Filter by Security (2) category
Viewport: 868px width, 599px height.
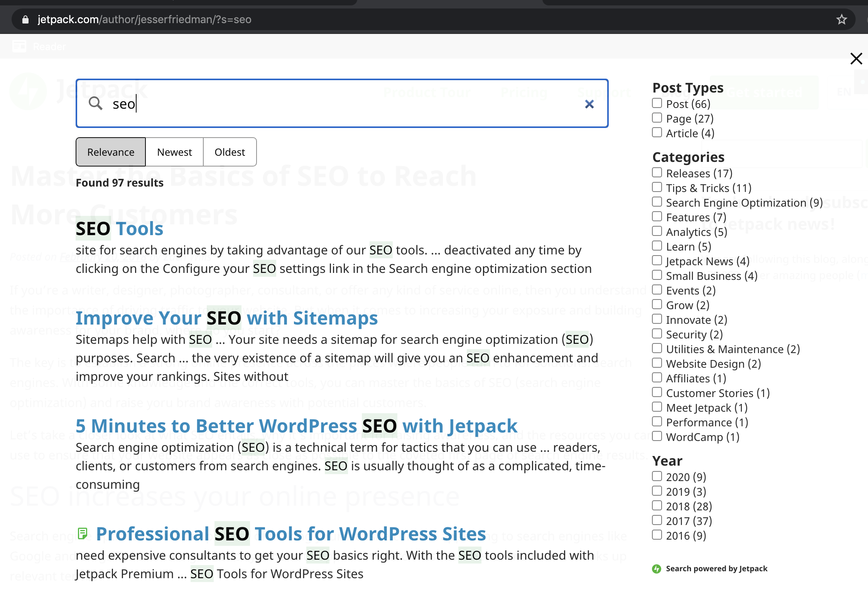(x=657, y=334)
